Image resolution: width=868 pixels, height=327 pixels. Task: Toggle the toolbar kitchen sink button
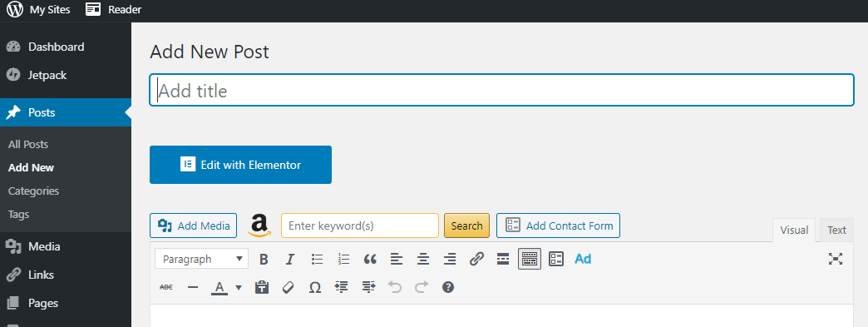[530, 259]
